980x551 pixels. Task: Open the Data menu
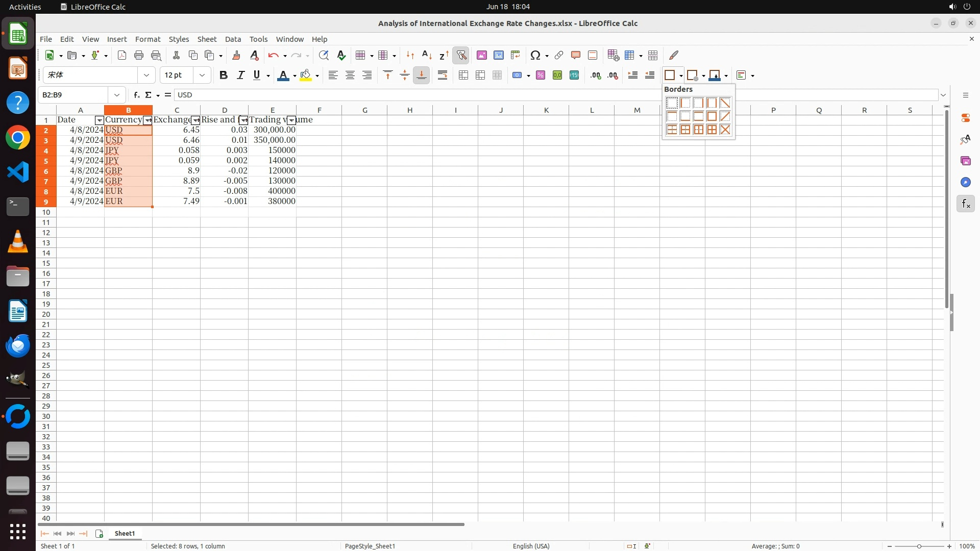pos(233,39)
